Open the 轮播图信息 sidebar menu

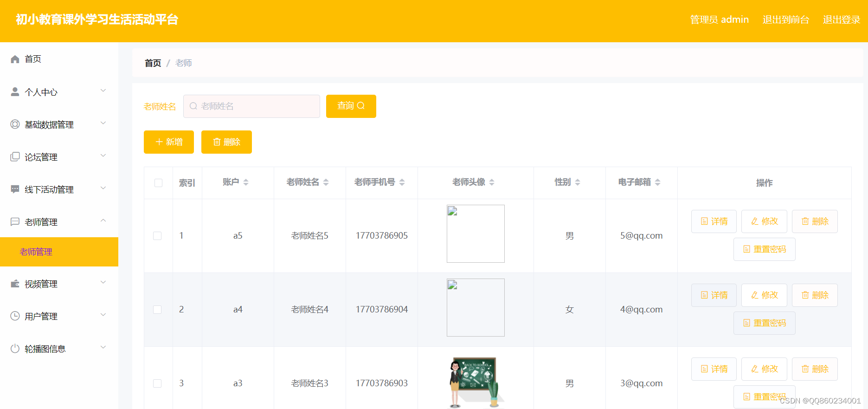[59, 349]
